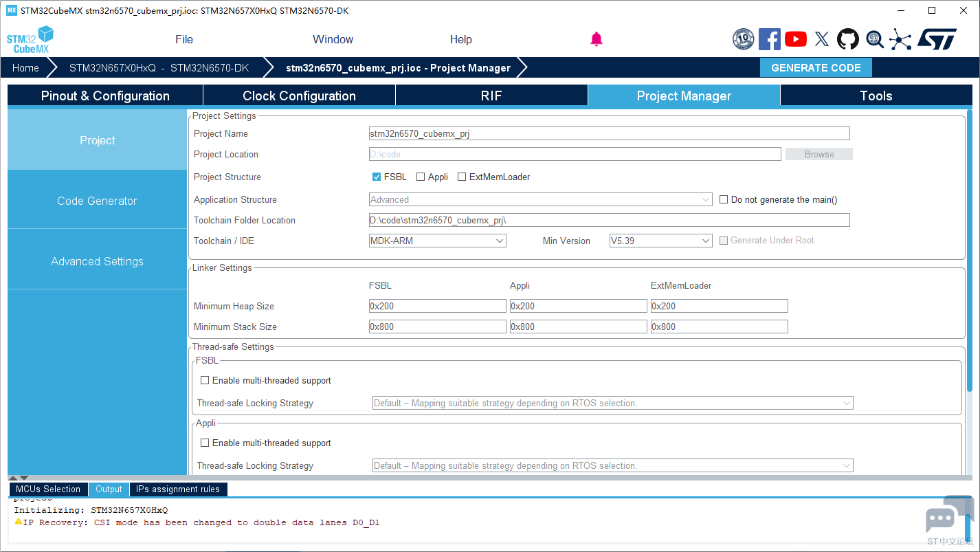This screenshot has width=980, height=552.
Task: Uncheck the FSBL project structure checkbox
Action: coord(377,177)
